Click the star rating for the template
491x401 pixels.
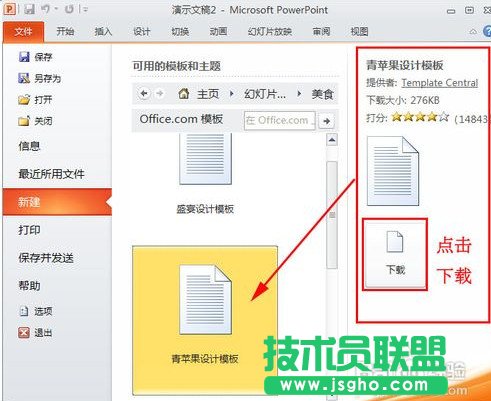pyautogui.click(x=420, y=117)
